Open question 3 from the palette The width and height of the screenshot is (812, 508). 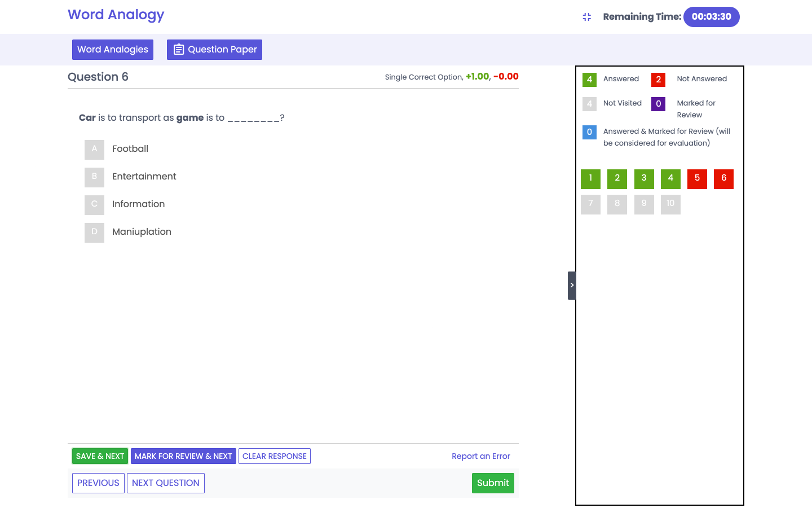tap(644, 178)
